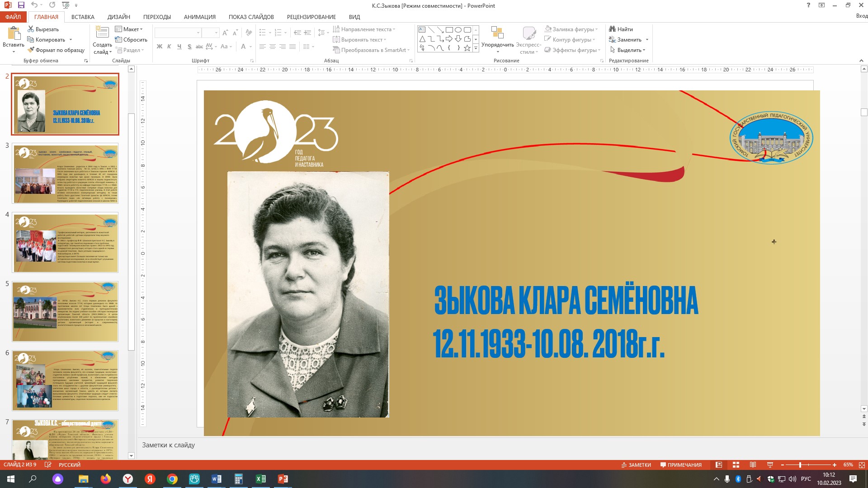Select the star shape in shapes gallery
The width and height of the screenshot is (868, 488).
click(467, 48)
